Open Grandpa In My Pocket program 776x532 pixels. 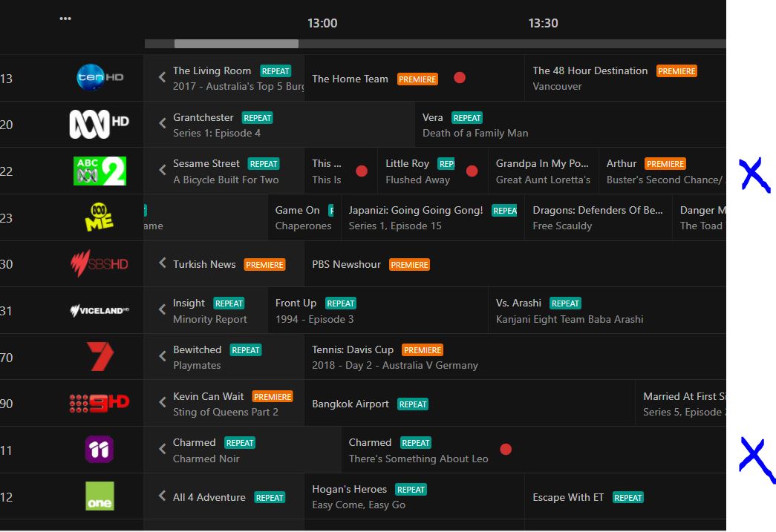pyautogui.click(x=543, y=171)
